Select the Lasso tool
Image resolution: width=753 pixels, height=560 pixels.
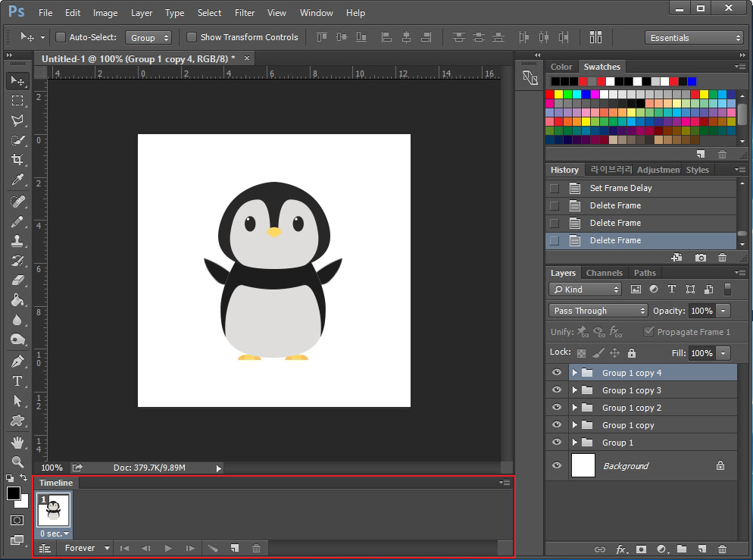click(x=17, y=120)
